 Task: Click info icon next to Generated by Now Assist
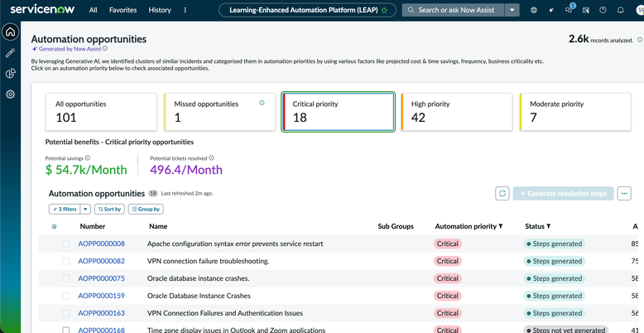[x=105, y=49]
